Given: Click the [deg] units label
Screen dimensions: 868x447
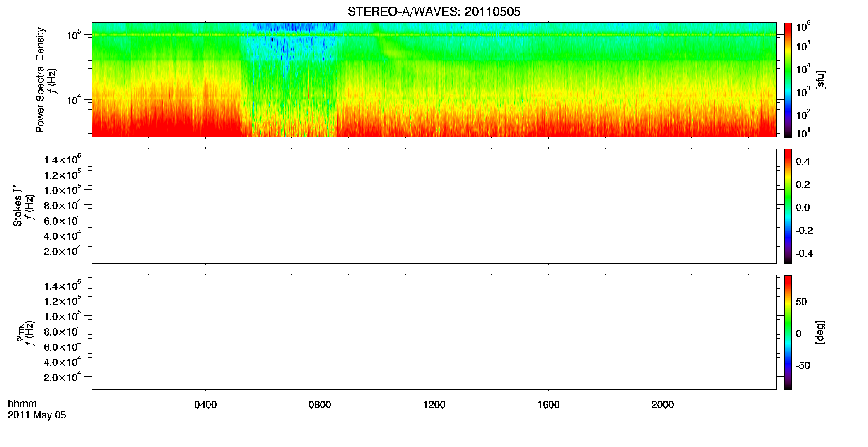Looking at the screenshot, I should pos(820,332).
